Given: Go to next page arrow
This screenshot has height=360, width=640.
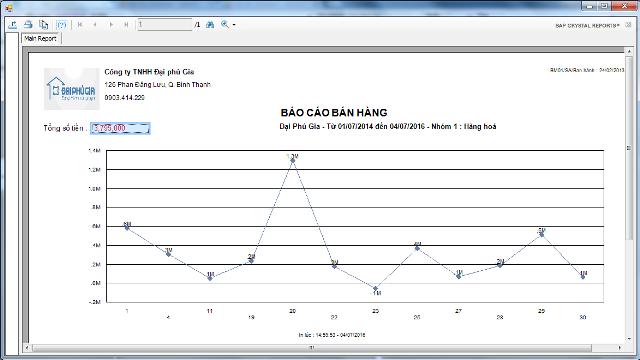Looking at the screenshot, I should click(111, 25).
